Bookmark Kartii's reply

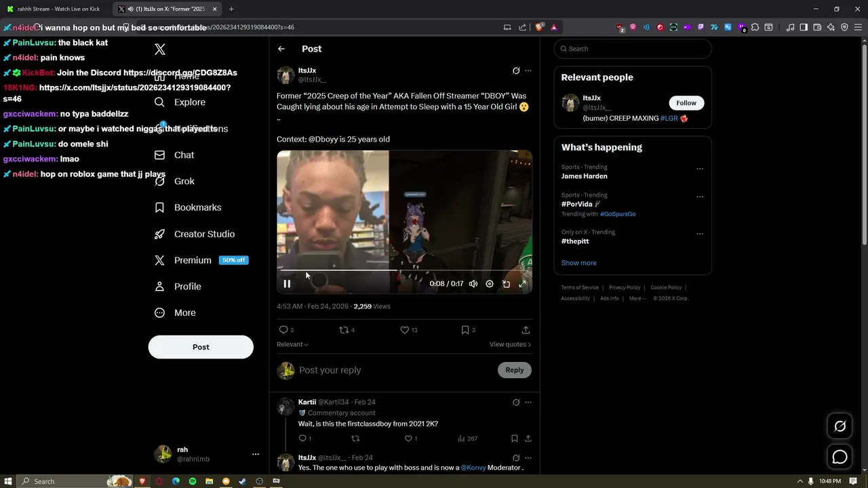[515, 439]
